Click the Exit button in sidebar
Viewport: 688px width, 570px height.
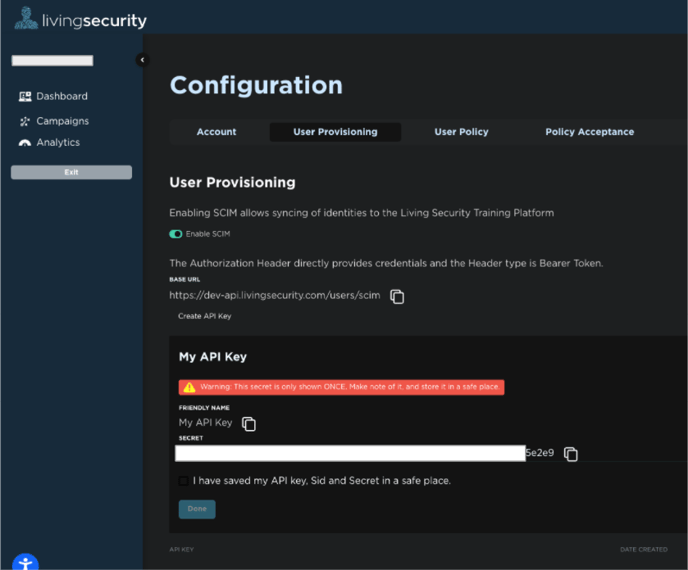click(x=71, y=172)
